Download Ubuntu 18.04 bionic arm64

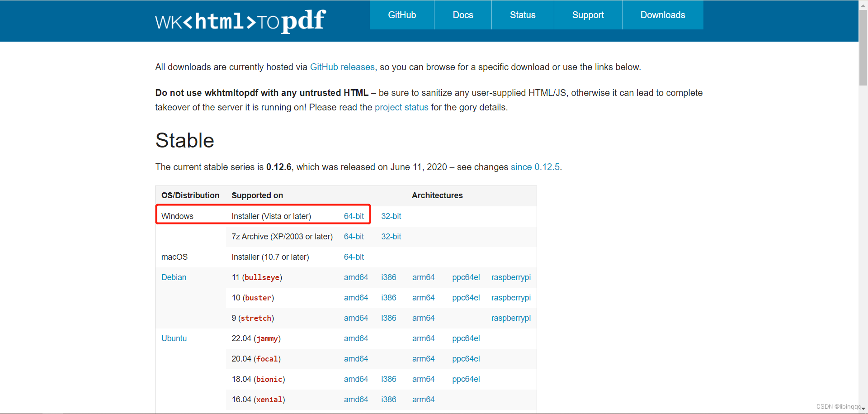tap(423, 379)
